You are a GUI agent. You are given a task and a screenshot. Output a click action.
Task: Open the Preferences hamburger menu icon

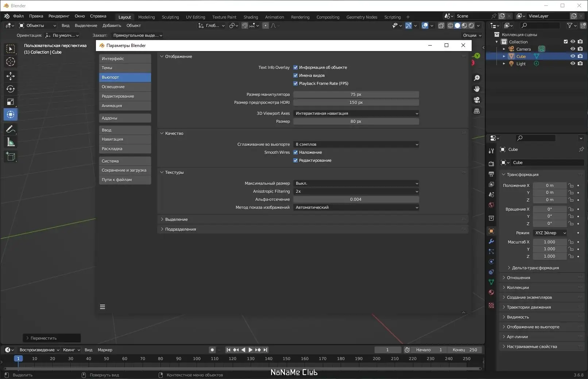coord(102,307)
